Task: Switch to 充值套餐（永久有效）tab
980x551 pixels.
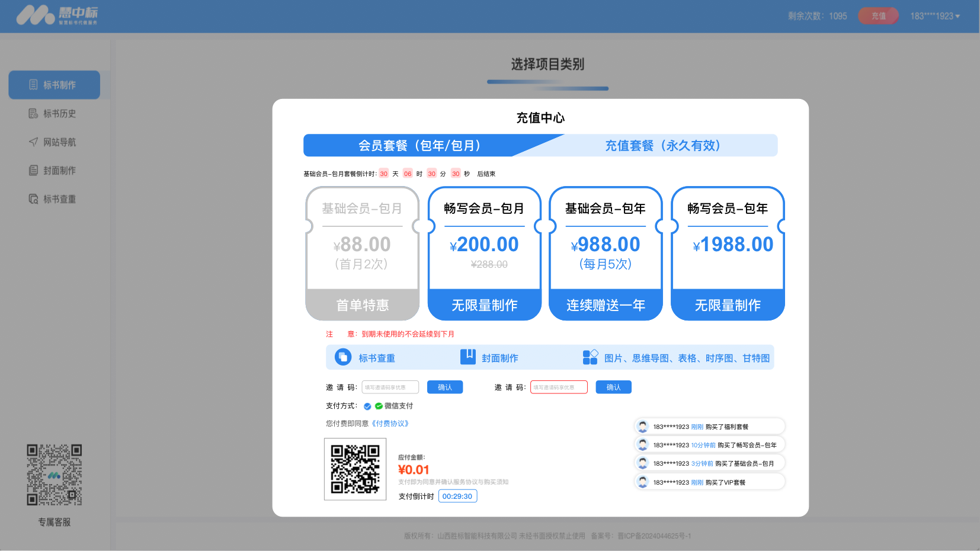Action: click(662, 146)
